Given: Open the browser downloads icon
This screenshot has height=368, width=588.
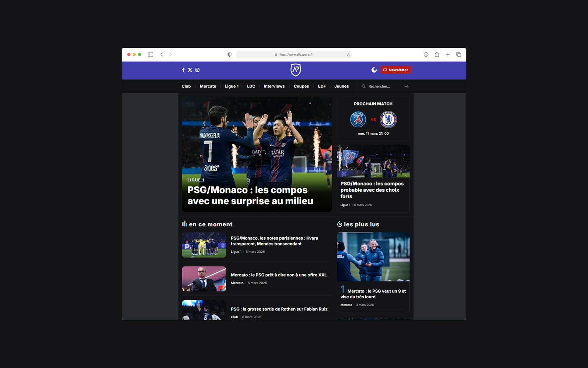Looking at the screenshot, I should [426, 54].
